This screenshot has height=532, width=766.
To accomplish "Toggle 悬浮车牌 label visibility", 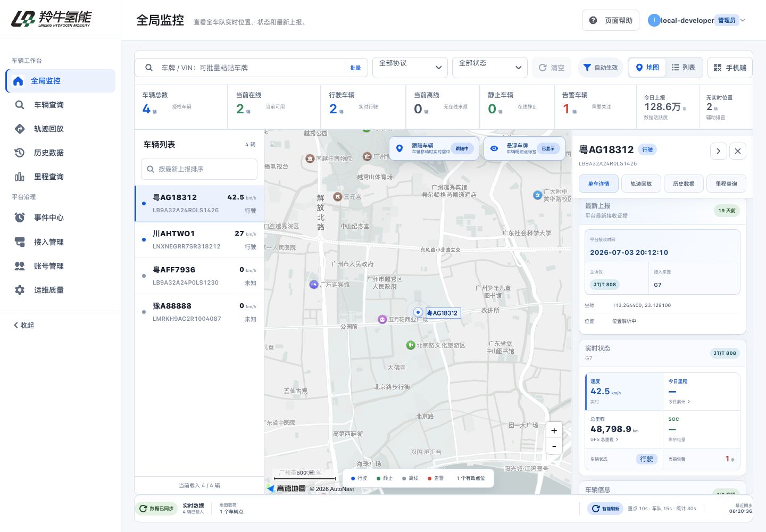I will click(x=524, y=148).
